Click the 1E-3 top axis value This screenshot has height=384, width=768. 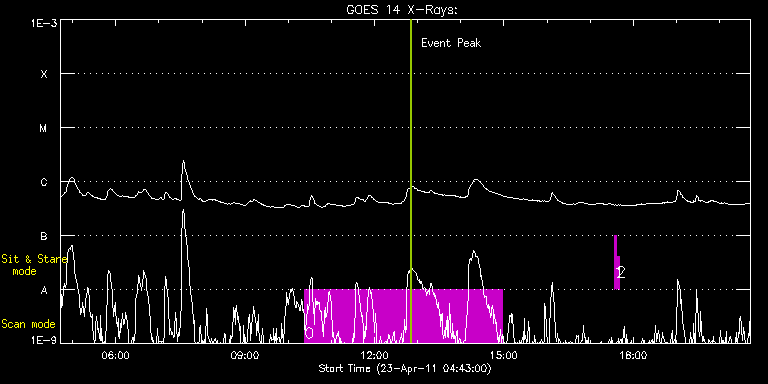tap(44, 23)
